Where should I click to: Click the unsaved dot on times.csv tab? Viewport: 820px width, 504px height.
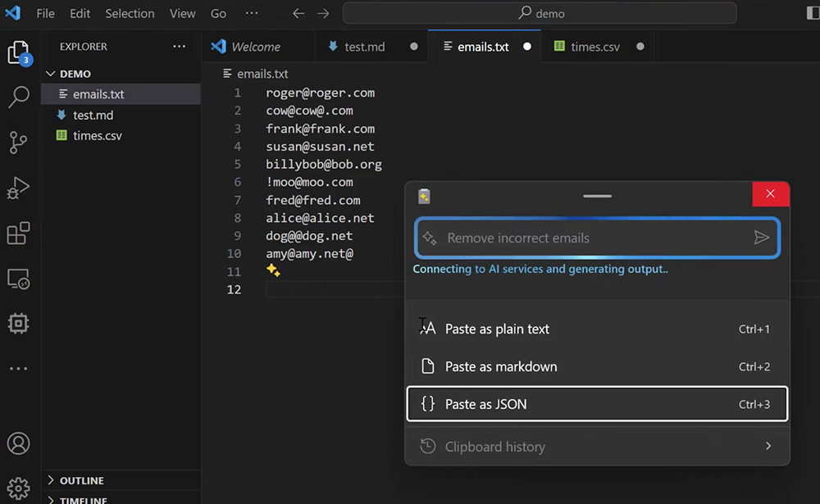click(640, 47)
